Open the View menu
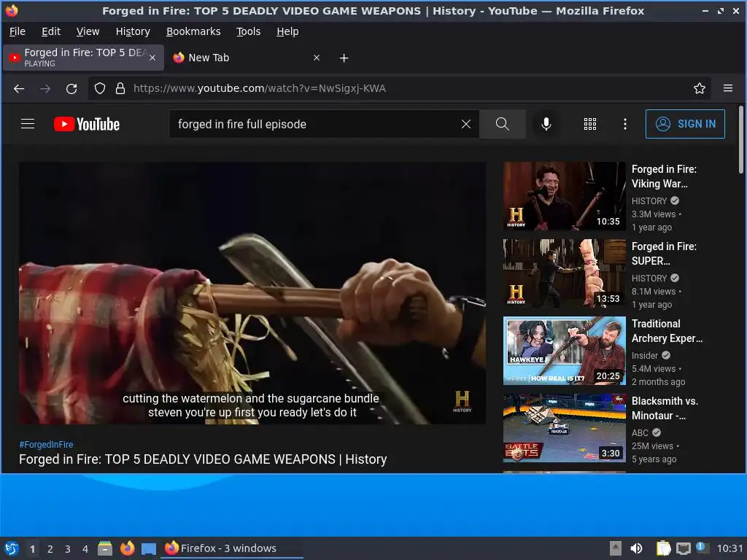This screenshot has height=560, width=747. tap(88, 31)
